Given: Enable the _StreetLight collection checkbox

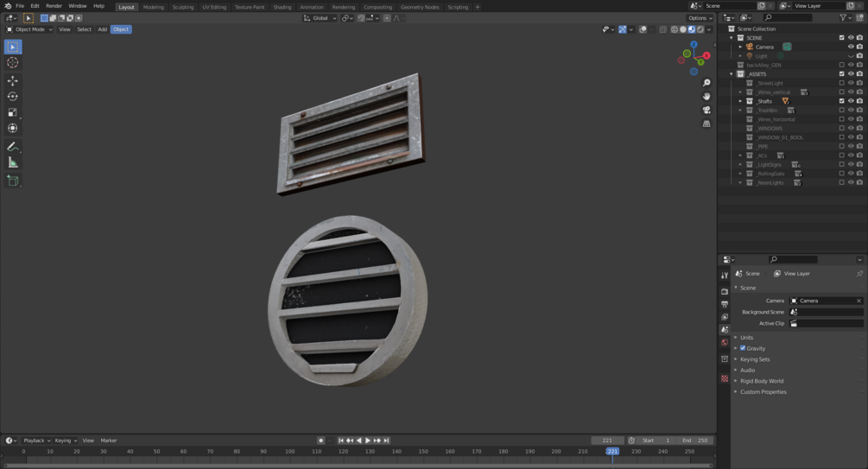Looking at the screenshot, I should point(842,83).
